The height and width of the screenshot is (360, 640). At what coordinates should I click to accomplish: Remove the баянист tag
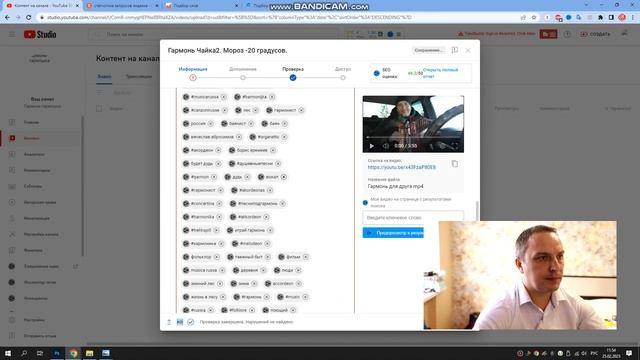click(251, 123)
